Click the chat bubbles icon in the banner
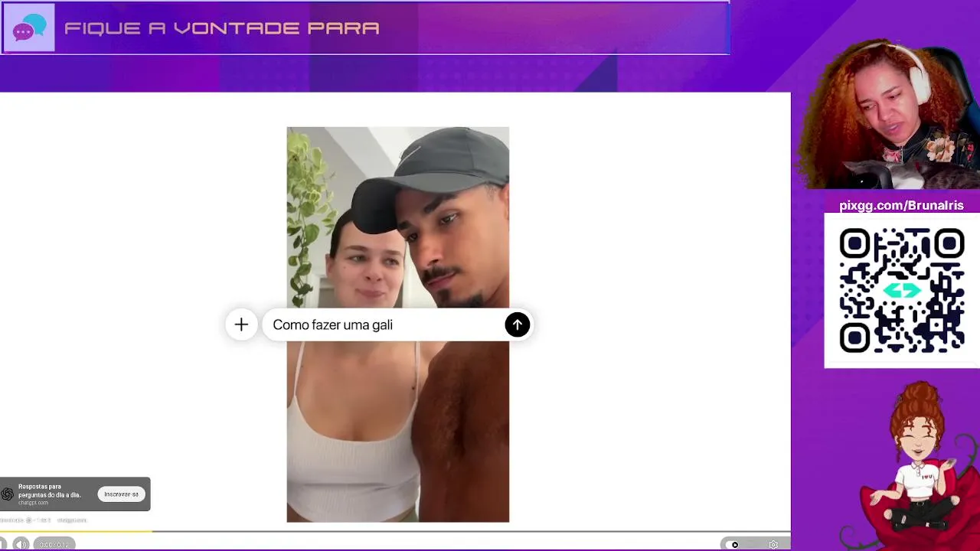 (29, 28)
